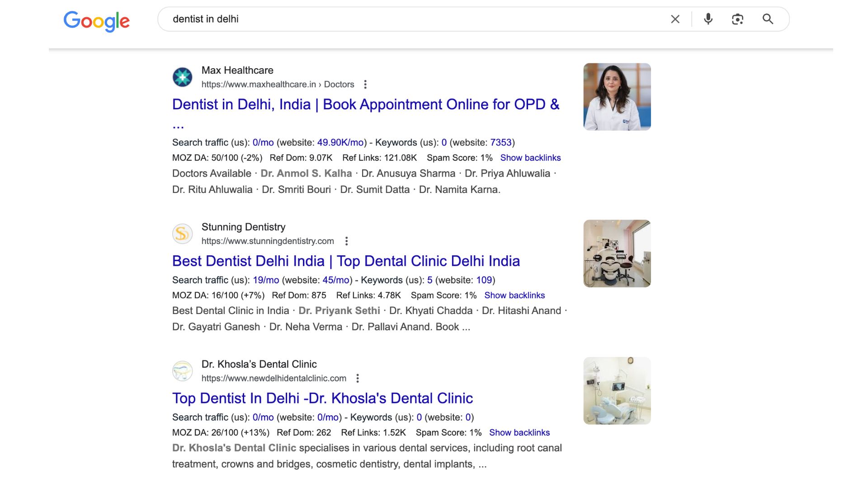Clear the search box with the X icon
Screen dimensions: 868x488
pyautogui.click(x=675, y=19)
